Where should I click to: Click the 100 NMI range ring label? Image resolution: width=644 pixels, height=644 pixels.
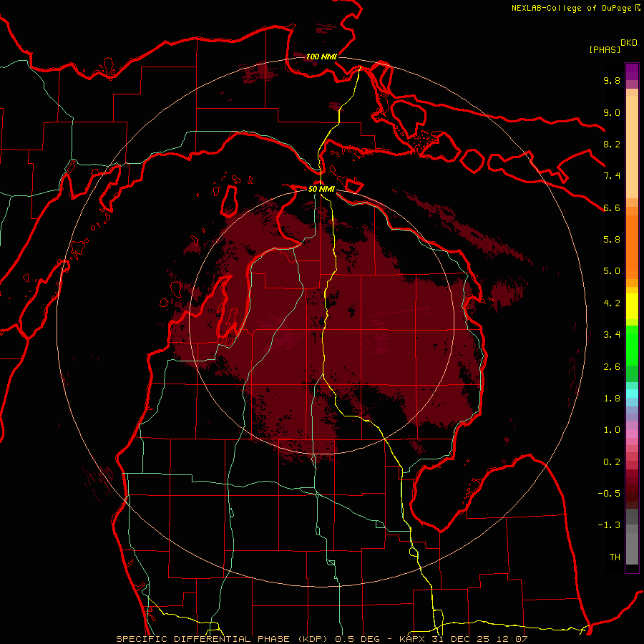[x=321, y=57]
